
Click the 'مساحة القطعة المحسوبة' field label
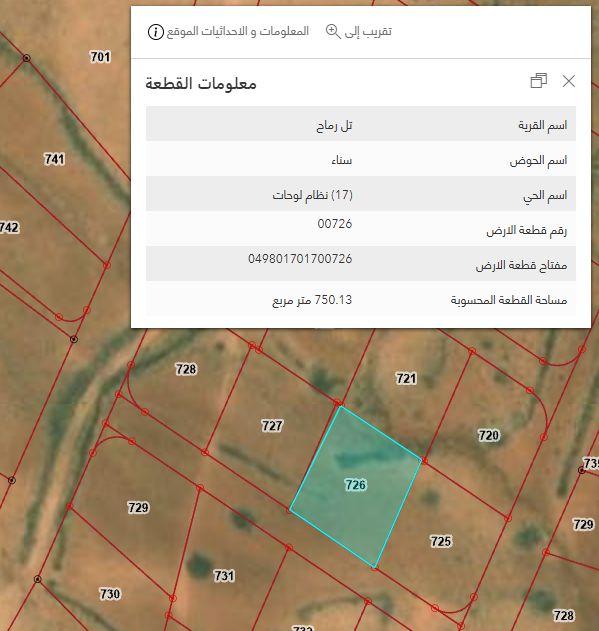point(509,300)
